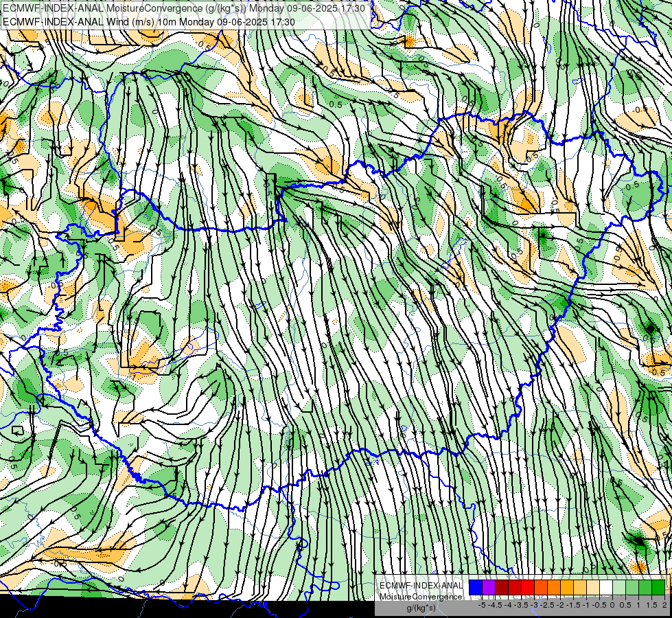The width and height of the screenshot is (672, 618).
Task: Click the -4 legend tick label
Action: 508,605
